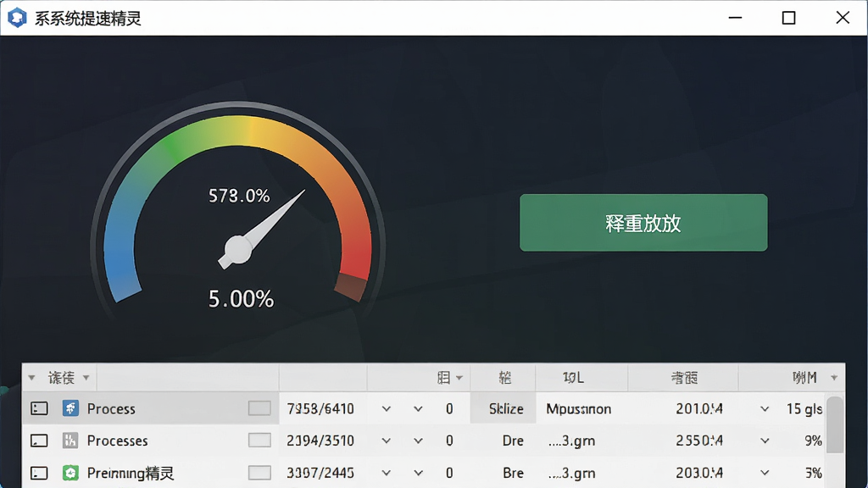Tick the grey checkbox in the Processes row
This screenshot has width=868, height=488.
click(259, 441)
